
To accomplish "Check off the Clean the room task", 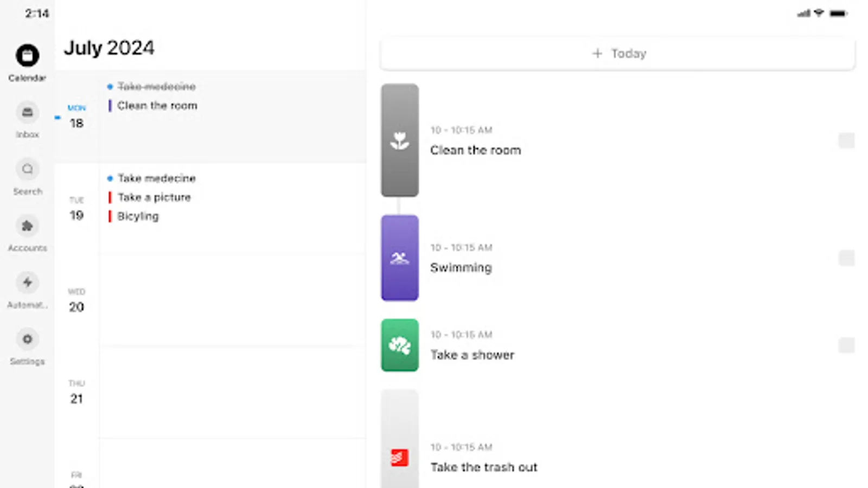I will tap(846, 140).
